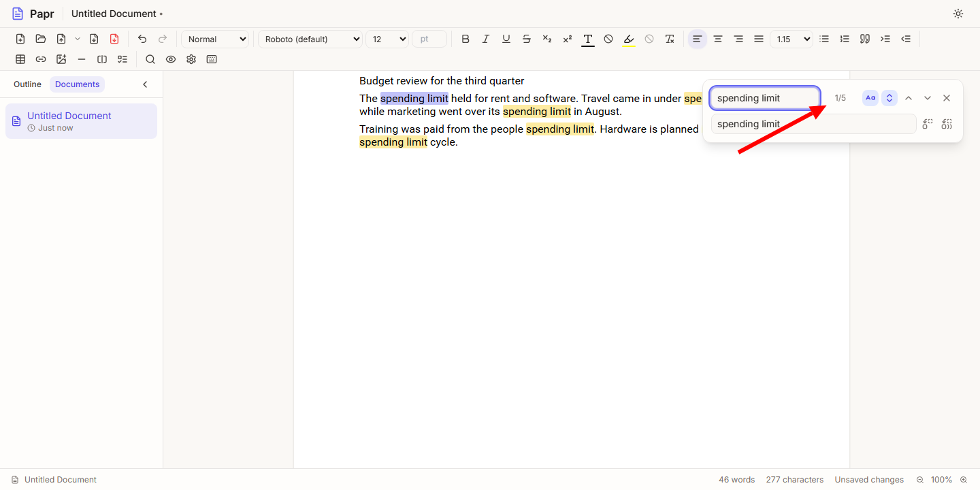Open the text color picker
The image size is (980, 490).
(588, 39)
